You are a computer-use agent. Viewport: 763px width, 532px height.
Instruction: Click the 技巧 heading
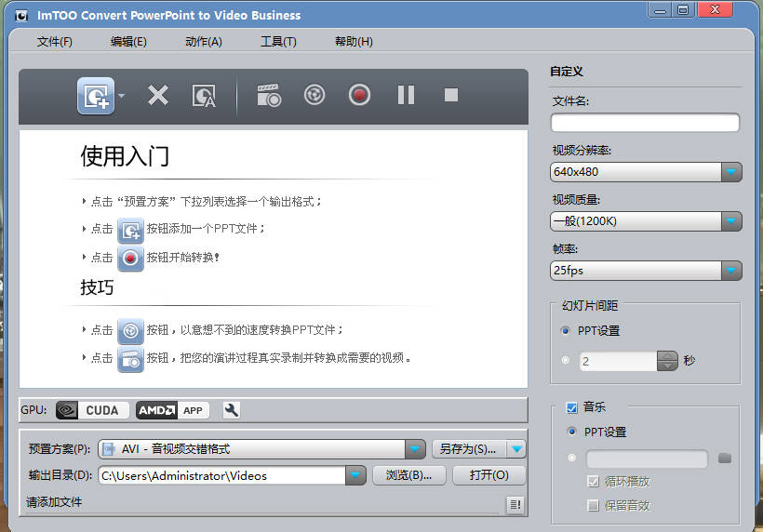(97, 287)
